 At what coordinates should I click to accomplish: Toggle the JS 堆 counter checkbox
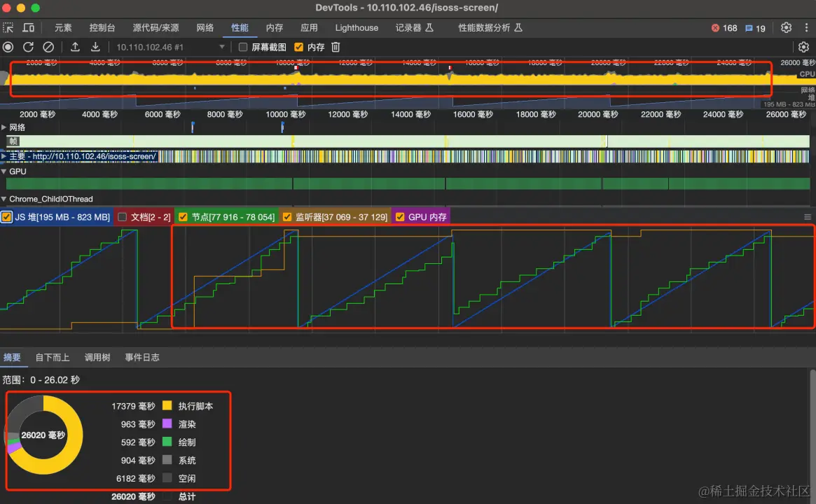tap(7, 217)
